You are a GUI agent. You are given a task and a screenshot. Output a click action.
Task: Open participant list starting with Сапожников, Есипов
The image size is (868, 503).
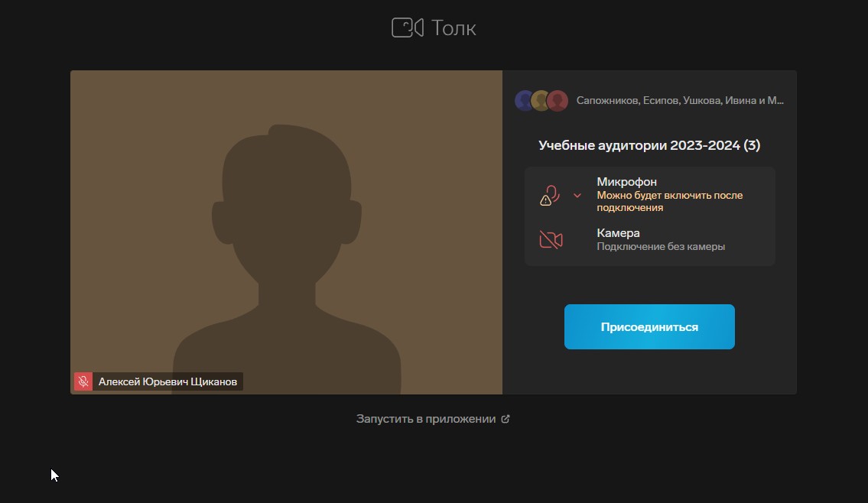(680, 101)
